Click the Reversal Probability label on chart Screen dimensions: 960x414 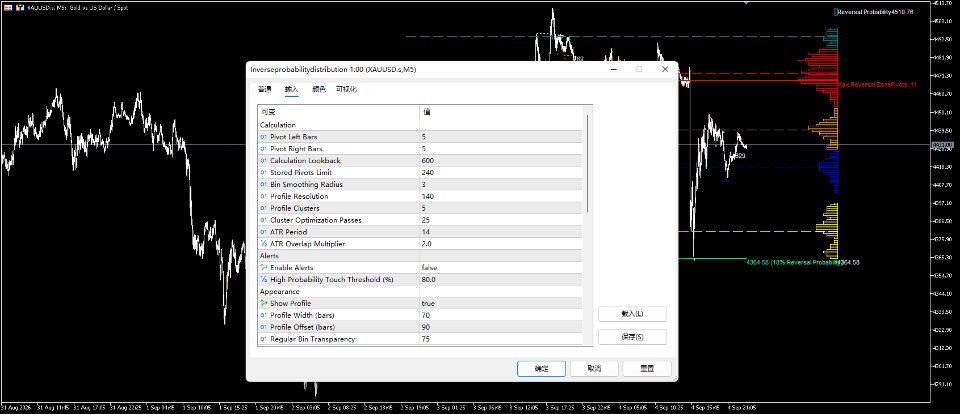[x=876, y=12]
